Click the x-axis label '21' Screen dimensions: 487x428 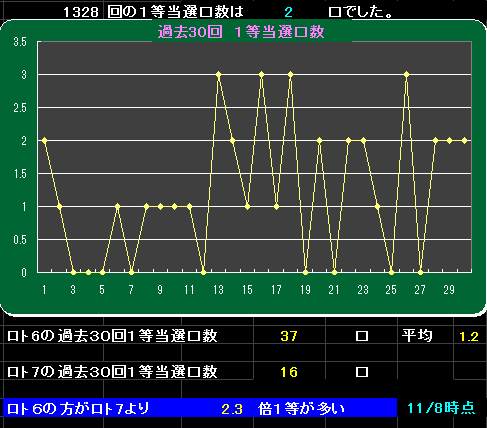[x=334, y=290]
